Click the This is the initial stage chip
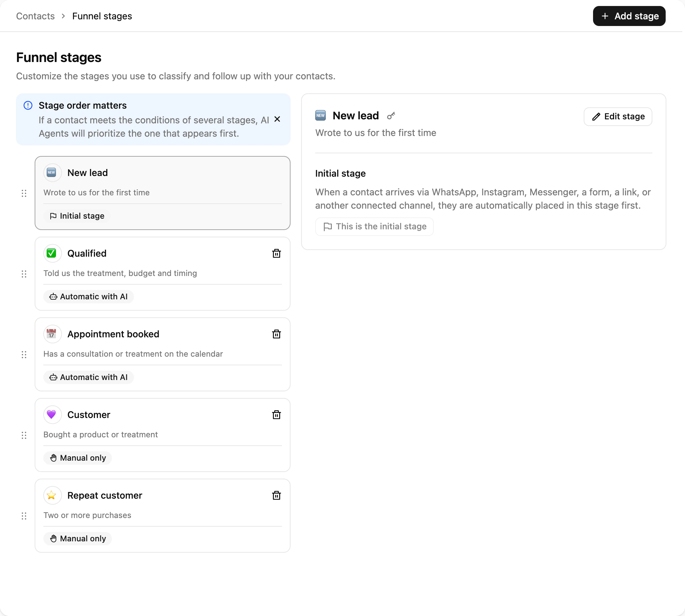The width and height of the screenshot is (685, 616). pyautogui.click(x=374, y=226)
